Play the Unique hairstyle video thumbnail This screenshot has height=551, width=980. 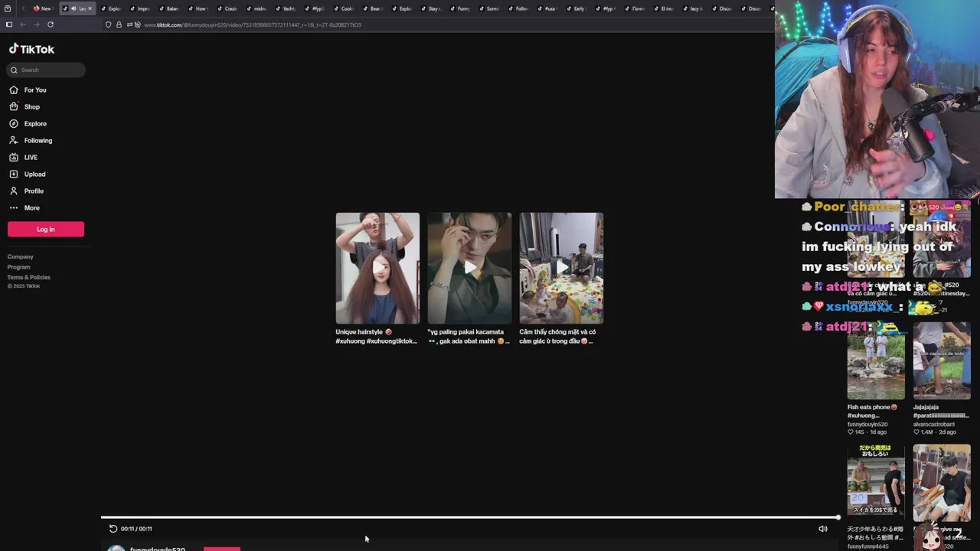pos(377,268)
